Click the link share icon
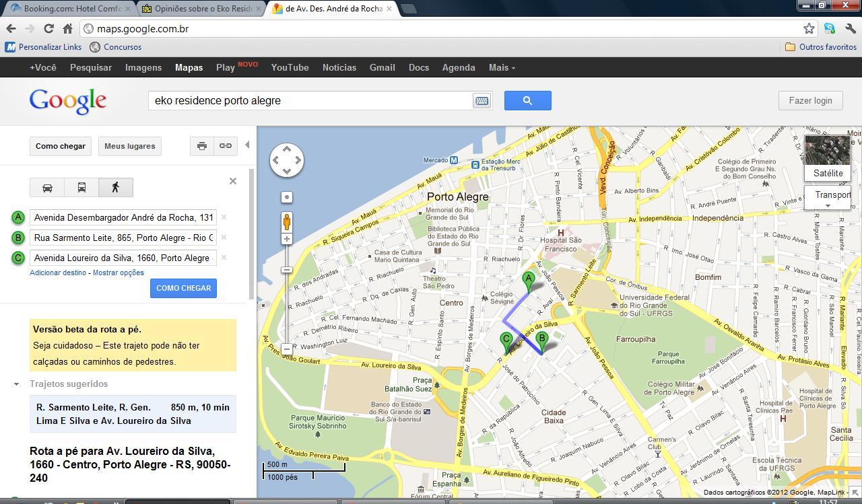This screenshot has width=862, height=504. (x=226, y=146)
